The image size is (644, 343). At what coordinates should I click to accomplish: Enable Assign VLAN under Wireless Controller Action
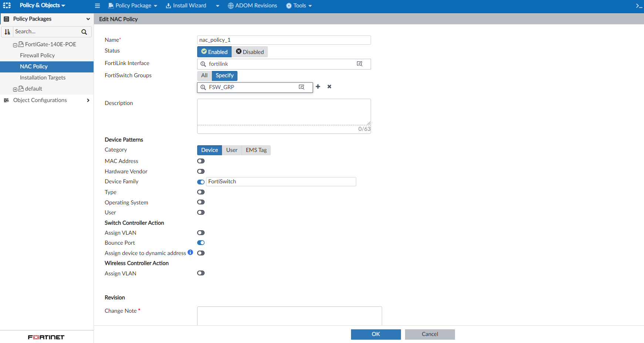(201, 273)
